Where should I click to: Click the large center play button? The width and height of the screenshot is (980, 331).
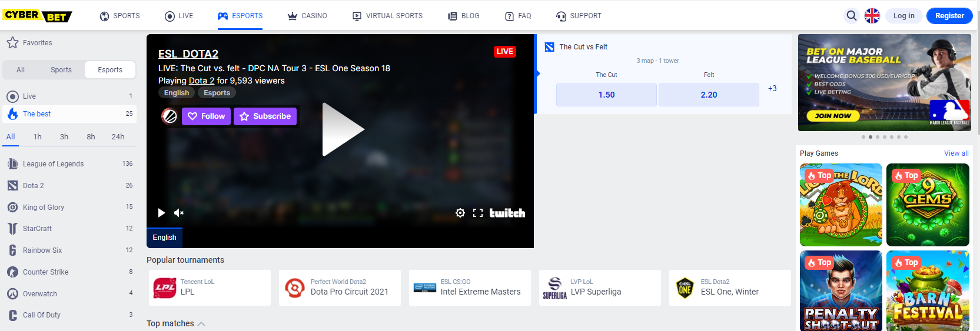[343, 129]
